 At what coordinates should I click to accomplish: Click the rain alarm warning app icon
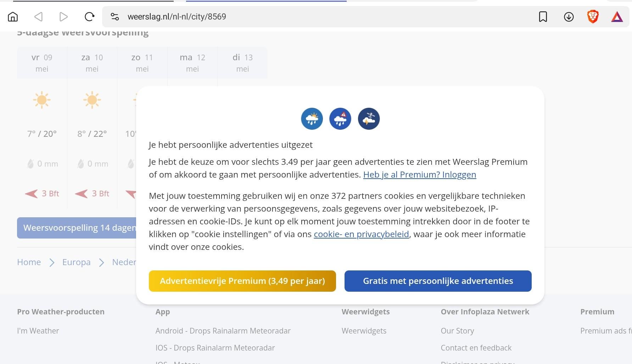(x=340, y=119)
